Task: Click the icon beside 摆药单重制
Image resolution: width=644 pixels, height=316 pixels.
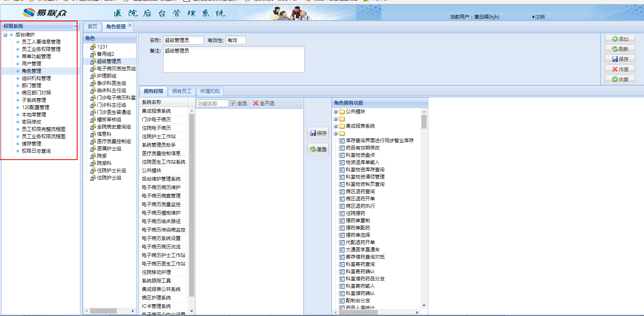Action: pyautogui.click(x=342, y=221)
